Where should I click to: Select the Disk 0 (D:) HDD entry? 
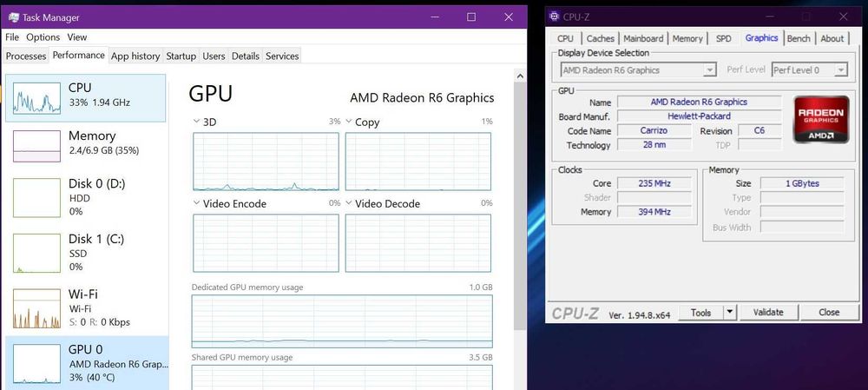pyautogui.click(x=86, y=197)
